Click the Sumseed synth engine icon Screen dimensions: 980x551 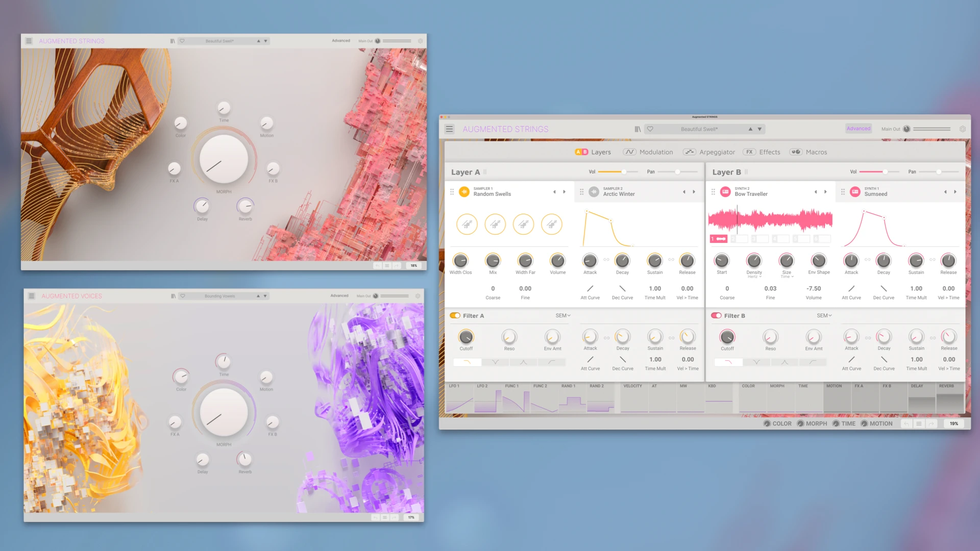(855, 192)
